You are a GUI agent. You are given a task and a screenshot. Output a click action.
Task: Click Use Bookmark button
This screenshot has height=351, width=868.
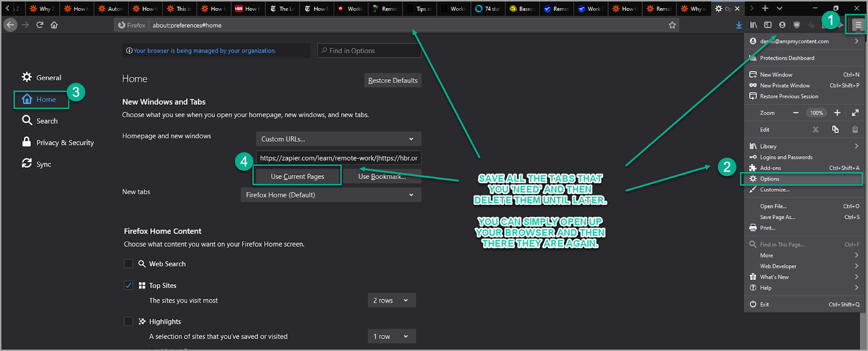tap(382, 176)
